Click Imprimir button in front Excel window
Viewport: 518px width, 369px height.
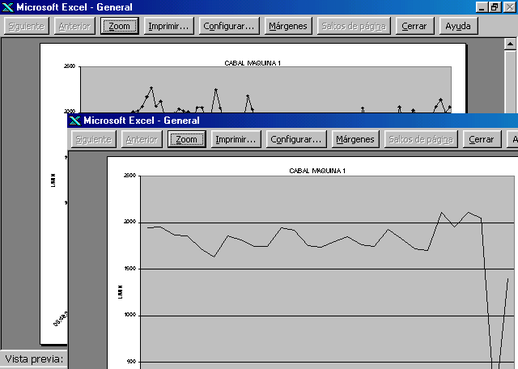tap(236, 139)
